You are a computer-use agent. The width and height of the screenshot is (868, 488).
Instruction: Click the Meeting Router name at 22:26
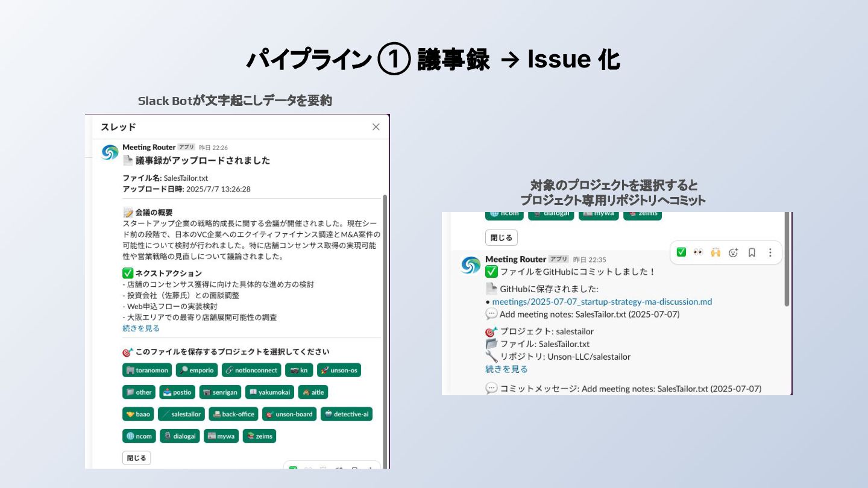(x=149, y=147)
